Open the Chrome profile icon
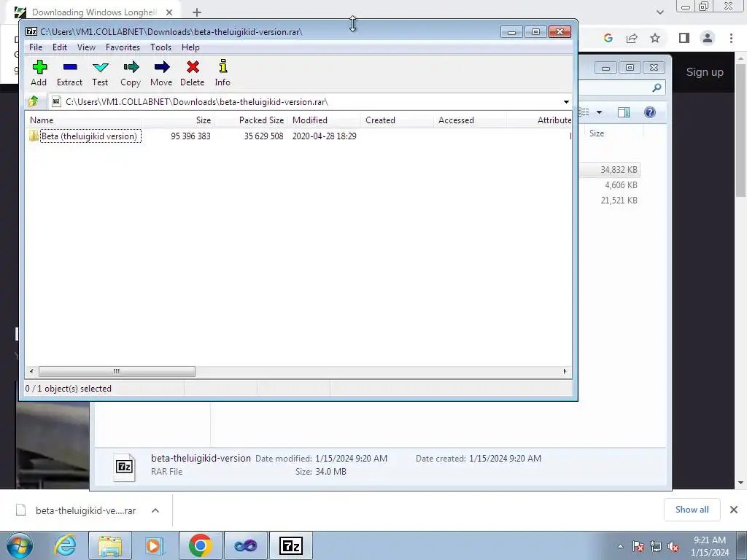The width and height of the screenshot is (747, 560). [x=708, y=38]
